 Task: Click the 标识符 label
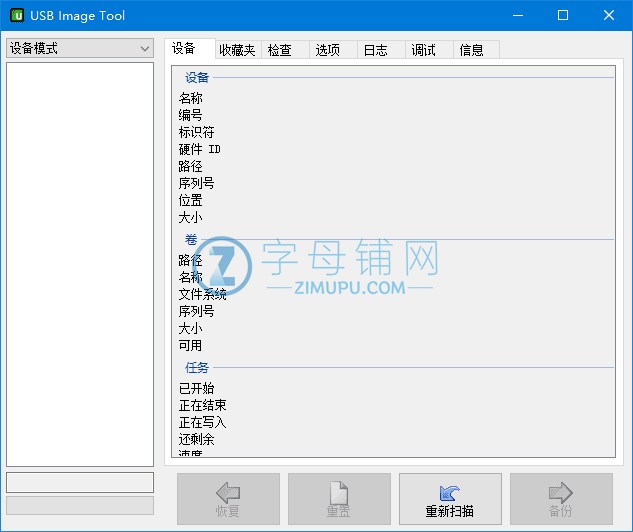coord(196,132)
